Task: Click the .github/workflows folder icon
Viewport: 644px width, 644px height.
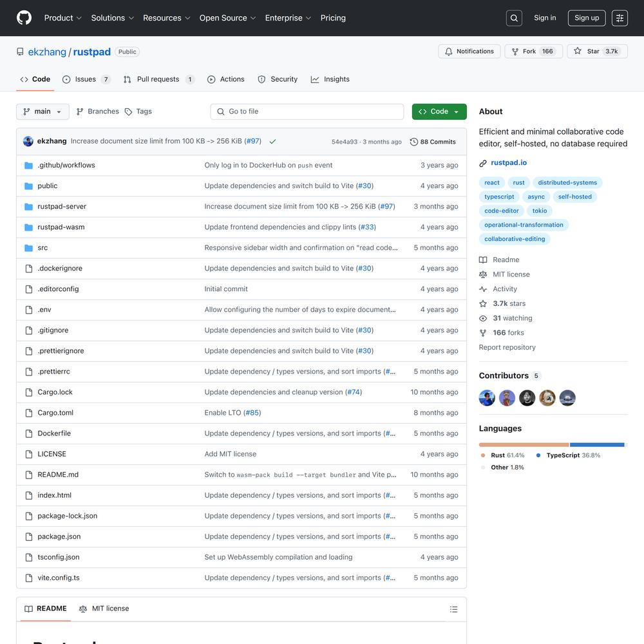Action: (x=28, y=165)
